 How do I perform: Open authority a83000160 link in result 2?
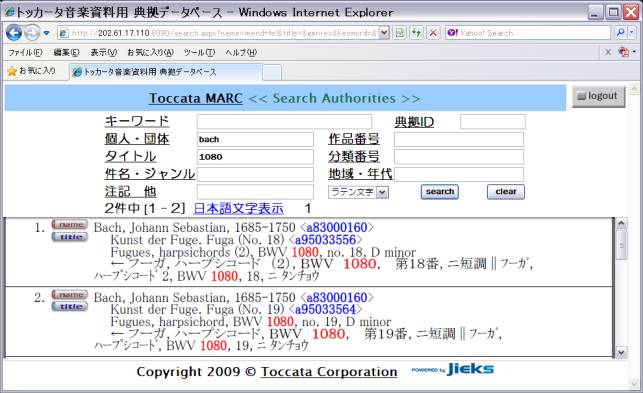(337, 297)
